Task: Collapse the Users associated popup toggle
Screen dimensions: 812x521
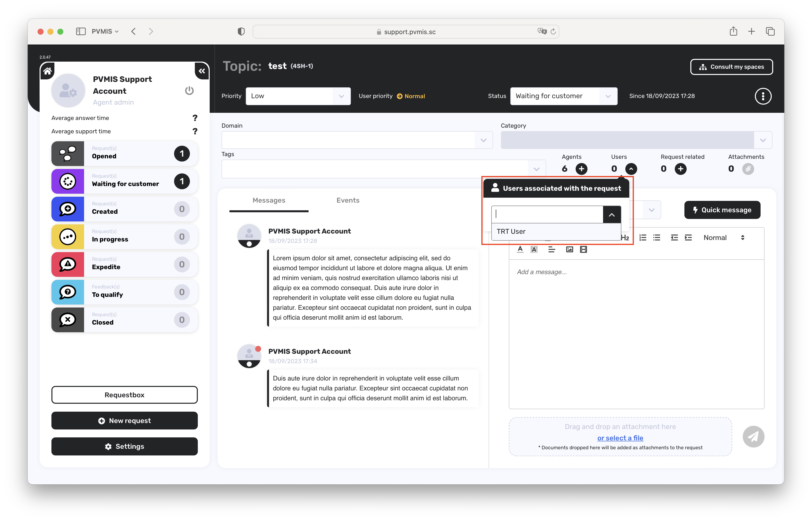Action: point(631,168)
